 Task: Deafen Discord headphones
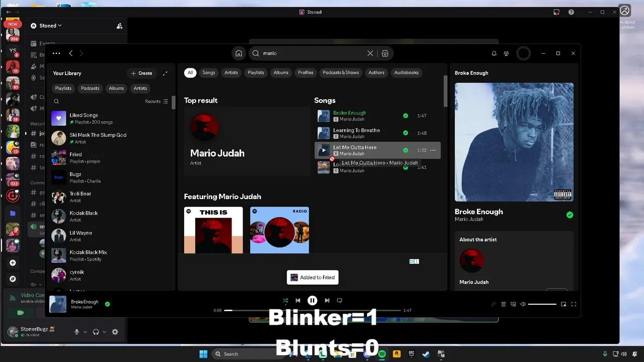(96, 332)
